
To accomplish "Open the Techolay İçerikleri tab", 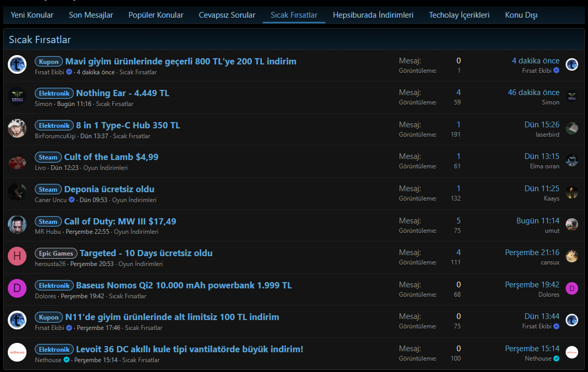I will (x=459, y=15).
